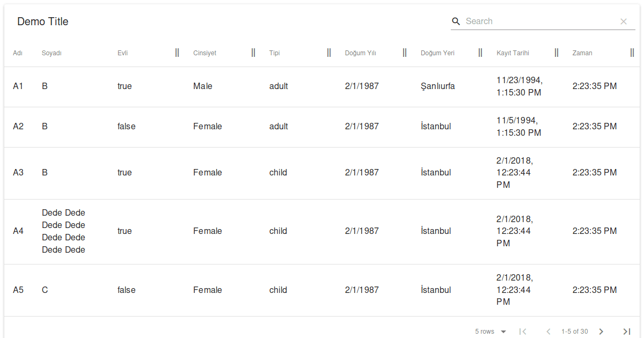Go to previous page with the chevron icon
The height and width of the screenshot is (338, 644).
coord(548,331)
